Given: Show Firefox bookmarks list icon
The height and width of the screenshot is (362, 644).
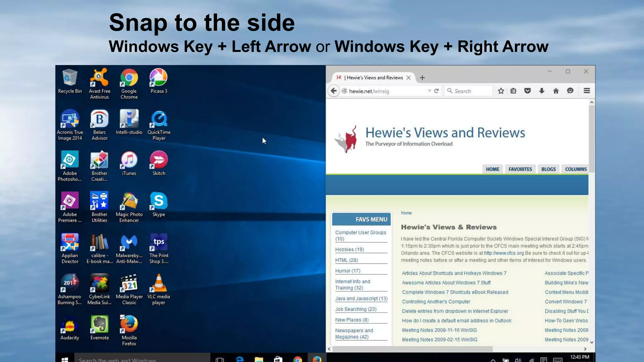Looking at the screenshot, I should tap(514, 91).
